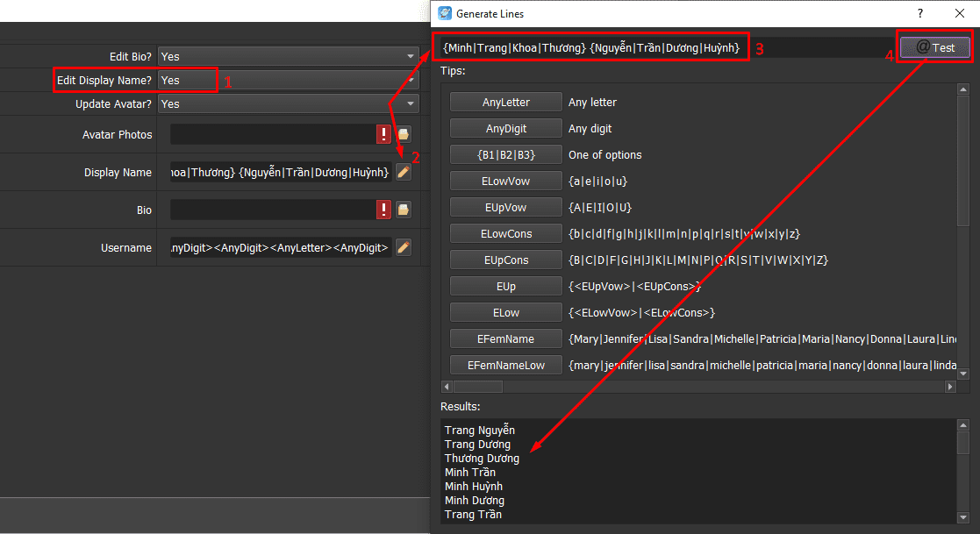980x534 pixels.
Task: Insert the AnyDigit token
Action: point(505,128)
